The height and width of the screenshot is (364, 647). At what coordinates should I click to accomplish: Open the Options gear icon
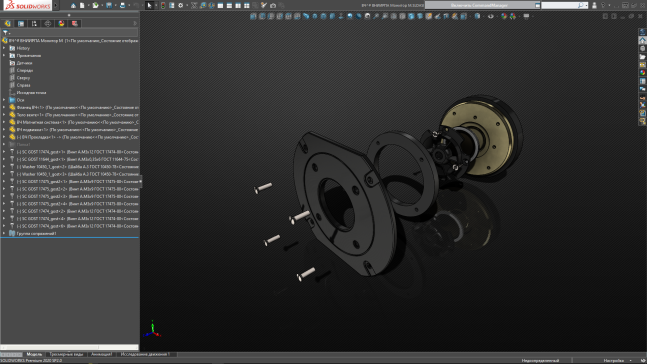click(x=180, y=5)
